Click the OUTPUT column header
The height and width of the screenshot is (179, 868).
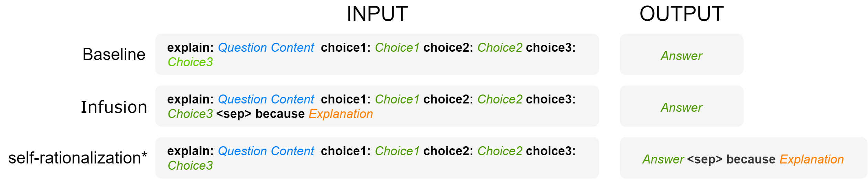(x=681, y=14)
